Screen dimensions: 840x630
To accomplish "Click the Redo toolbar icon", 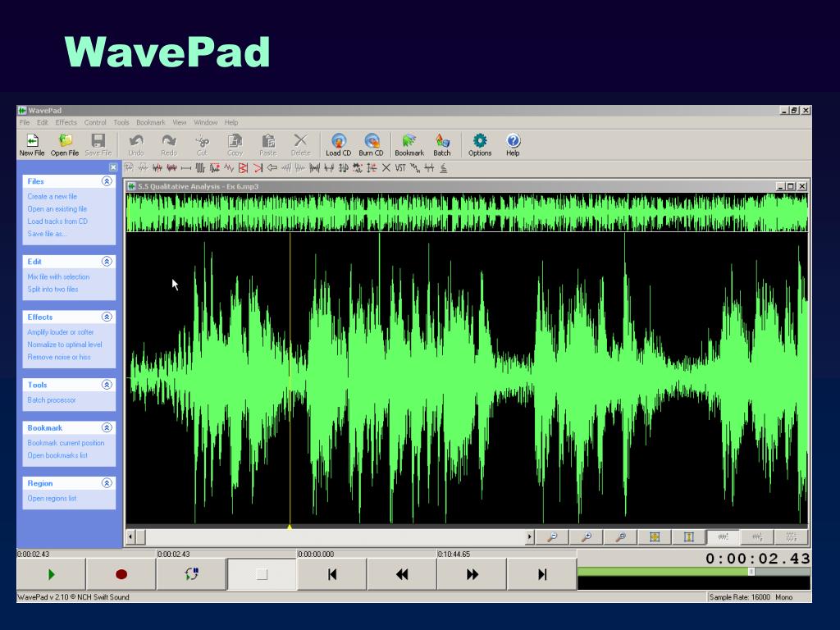I will coord(169,145).
